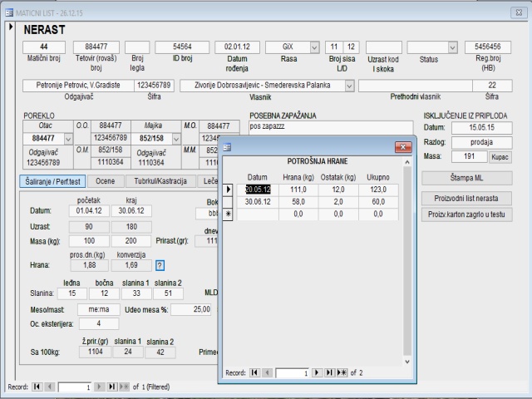Image resolution: width=532 pixels, height=399 pixels.
Task: Expand the Status combo box
Action: 453,47
